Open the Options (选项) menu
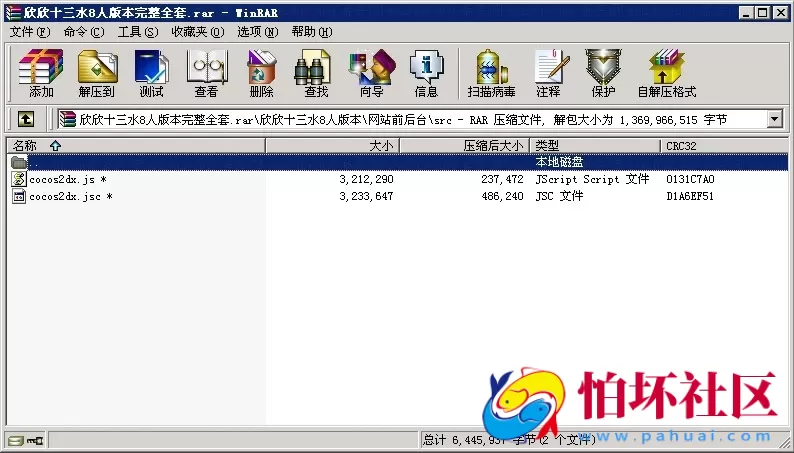The height and width of the screenshot is (453, 794). tap(258, 32)
